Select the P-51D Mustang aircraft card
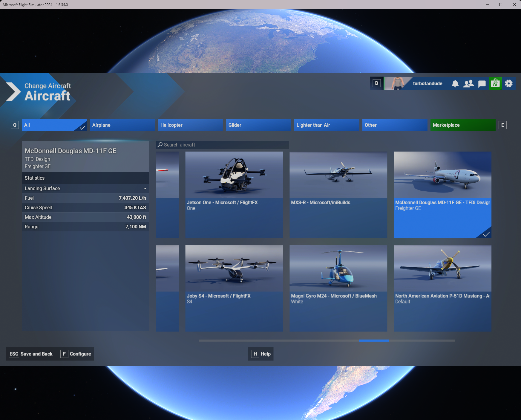Screen dimensions: 521x420 click(442, 288)
